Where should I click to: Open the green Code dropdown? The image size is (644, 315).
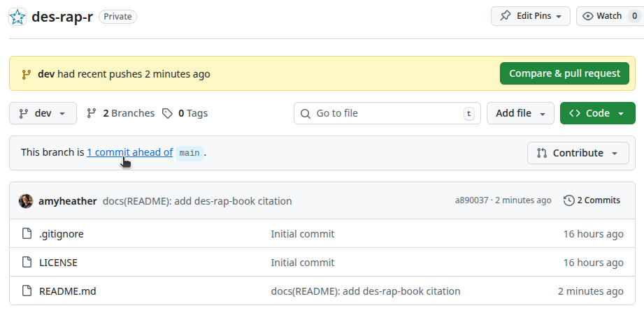click(x=597, y=113)
